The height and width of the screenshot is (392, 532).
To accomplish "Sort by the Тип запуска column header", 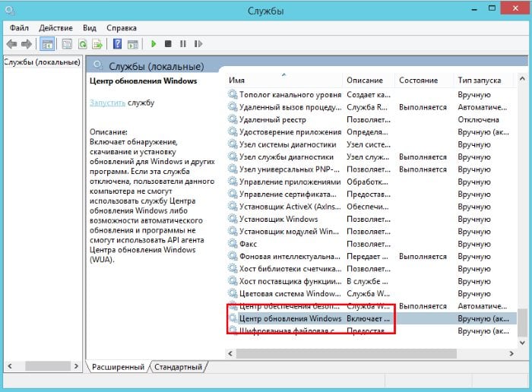I will pos(479,80).
